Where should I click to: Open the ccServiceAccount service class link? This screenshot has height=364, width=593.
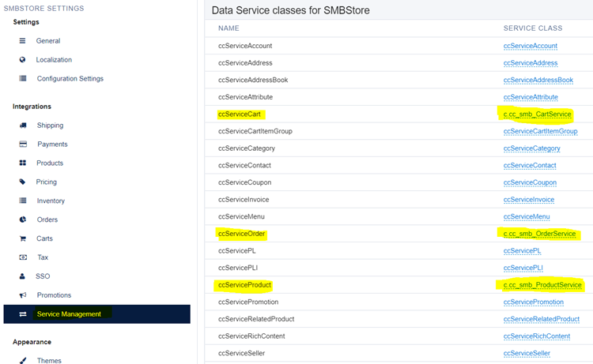click(531, 46)
